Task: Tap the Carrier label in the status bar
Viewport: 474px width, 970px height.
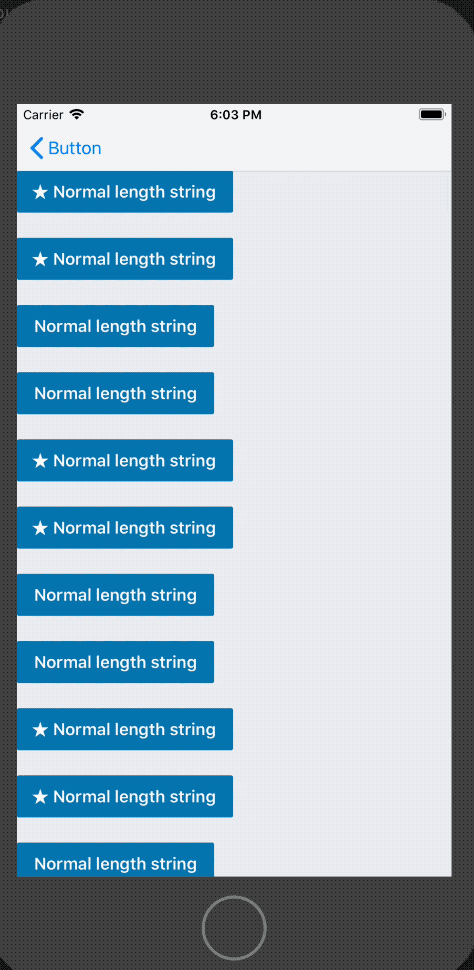Action: pyautogui.click(x=43, y=114)
